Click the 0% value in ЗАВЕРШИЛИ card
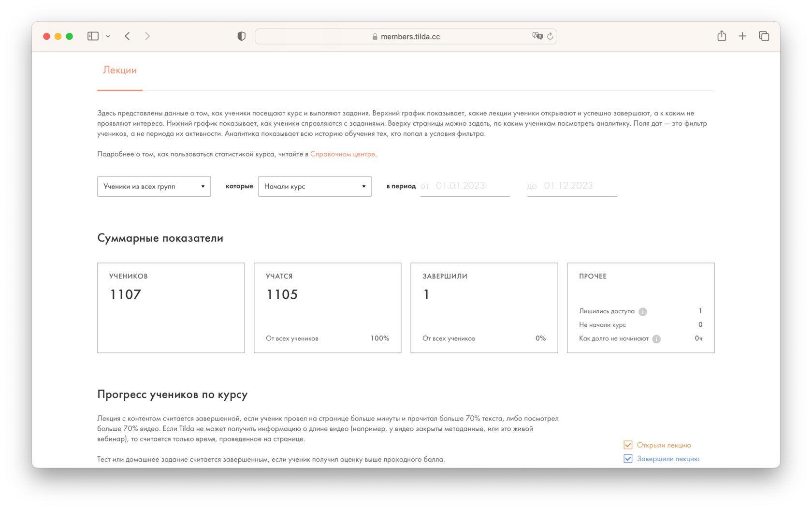 point(541,338)
